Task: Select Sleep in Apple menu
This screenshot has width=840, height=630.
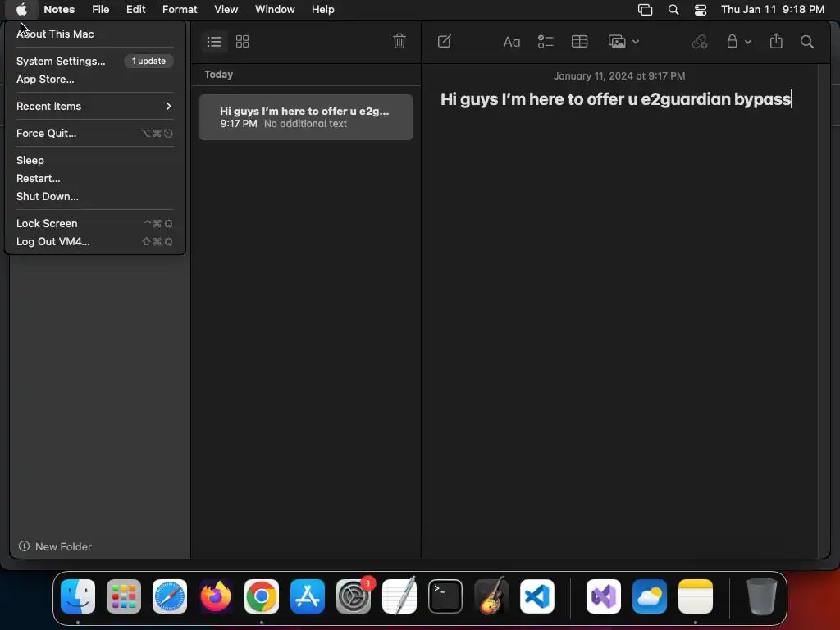Action: pos(95,160)
